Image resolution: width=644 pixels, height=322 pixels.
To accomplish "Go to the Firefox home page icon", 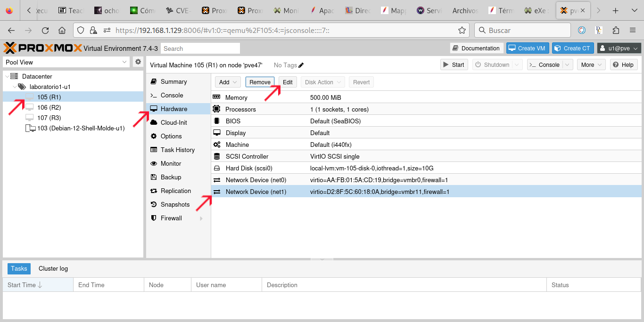I will (x=62, y=30).
